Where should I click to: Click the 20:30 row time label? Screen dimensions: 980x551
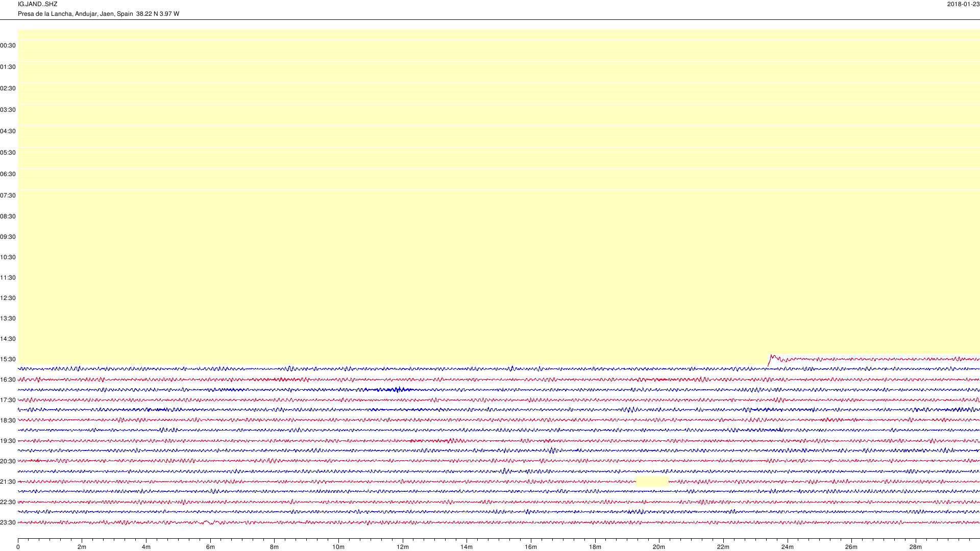tap(8, 461)
